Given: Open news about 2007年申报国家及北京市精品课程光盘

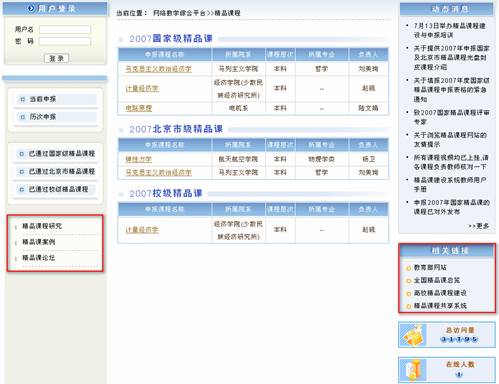Looking at the screenshot, I should pyautogui.click(x=451, y=58).
